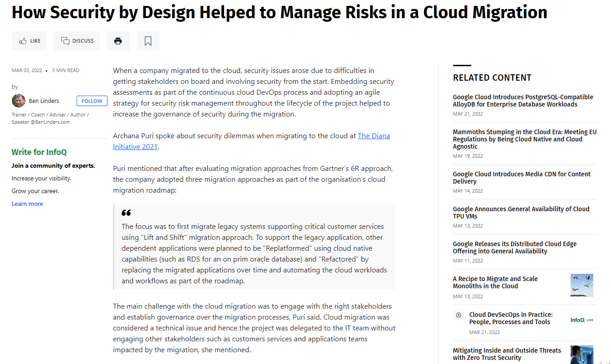This screenshot has width=611, height=364.
Task: Open Ben Linders' profile via his avatar
Action: point(19,100)
